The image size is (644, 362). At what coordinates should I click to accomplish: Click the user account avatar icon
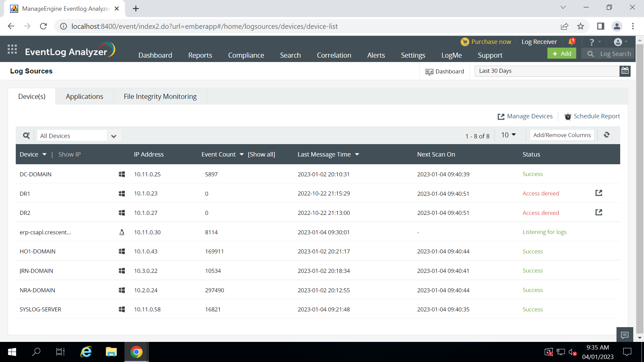pyautogui.click(x=618, y=42)
